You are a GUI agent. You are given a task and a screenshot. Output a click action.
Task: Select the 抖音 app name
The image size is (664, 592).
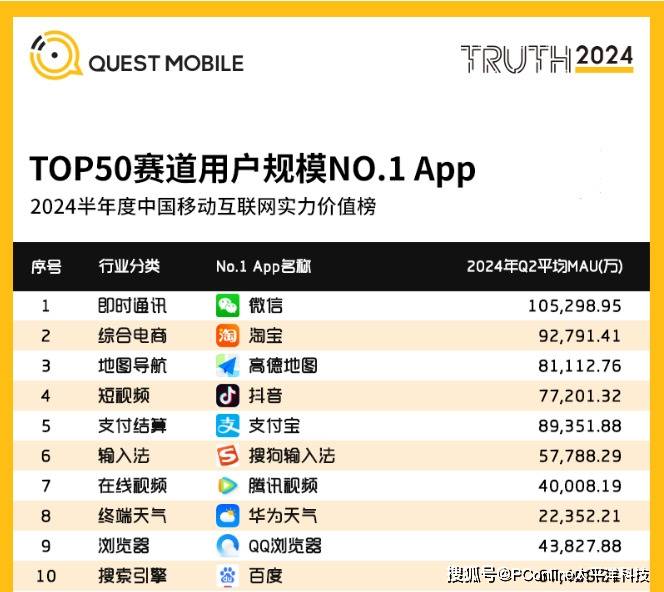pos(266,396)
